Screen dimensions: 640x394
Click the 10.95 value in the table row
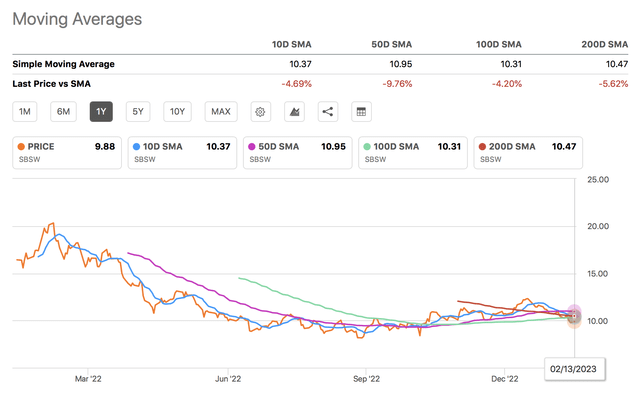tap(401, 64)
